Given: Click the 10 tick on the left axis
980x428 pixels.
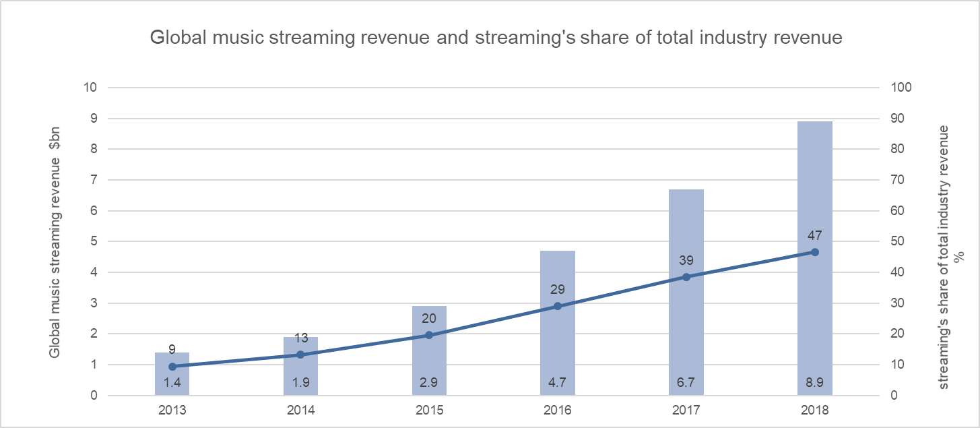Looking at the screenshot, I should point(91,88).
